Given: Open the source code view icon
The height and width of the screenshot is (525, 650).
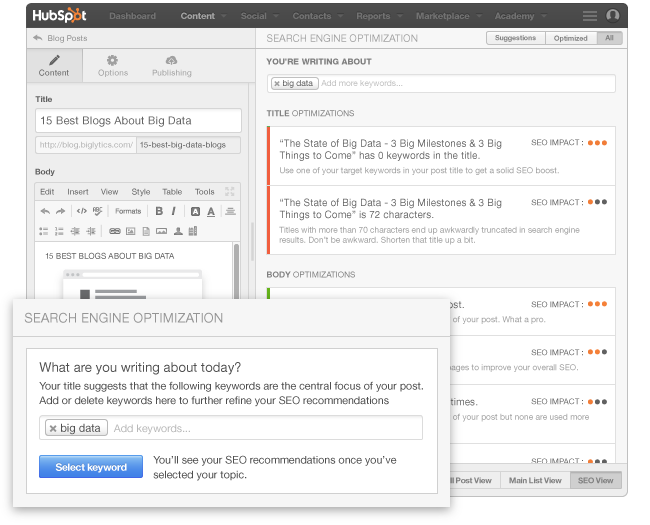Looking at the screenshot, I should (x=82, y=211).
